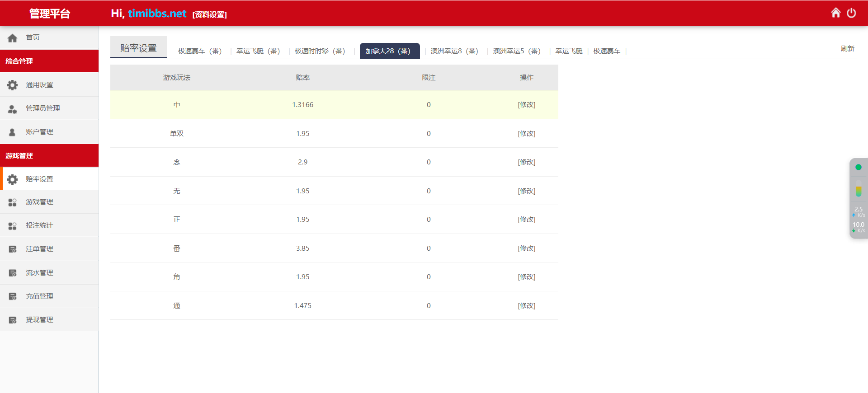868x393 pixels.
Task: Click [修改] for the 通 row
Action: pos(527,306)
